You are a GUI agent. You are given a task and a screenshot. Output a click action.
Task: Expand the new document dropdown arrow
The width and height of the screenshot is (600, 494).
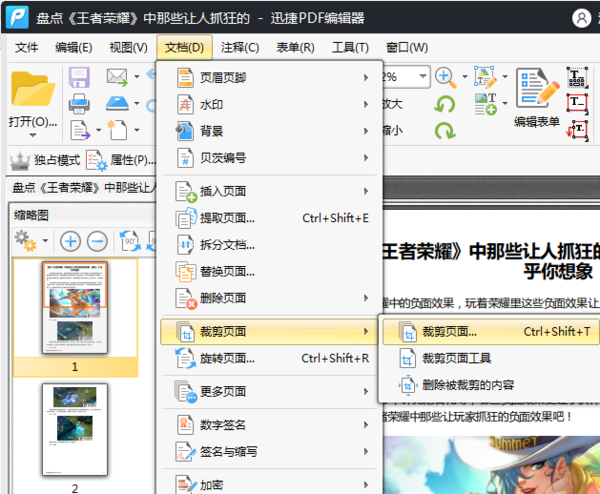pos(137,130)
